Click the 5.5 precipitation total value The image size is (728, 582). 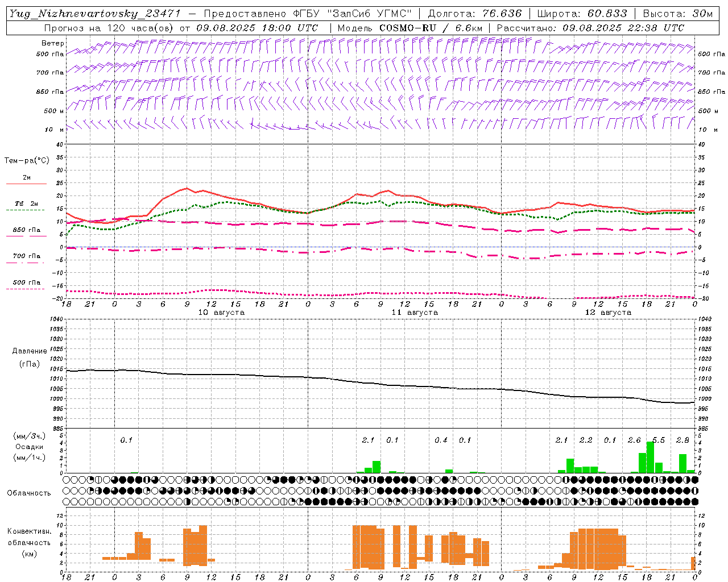[x=659, y=440]
